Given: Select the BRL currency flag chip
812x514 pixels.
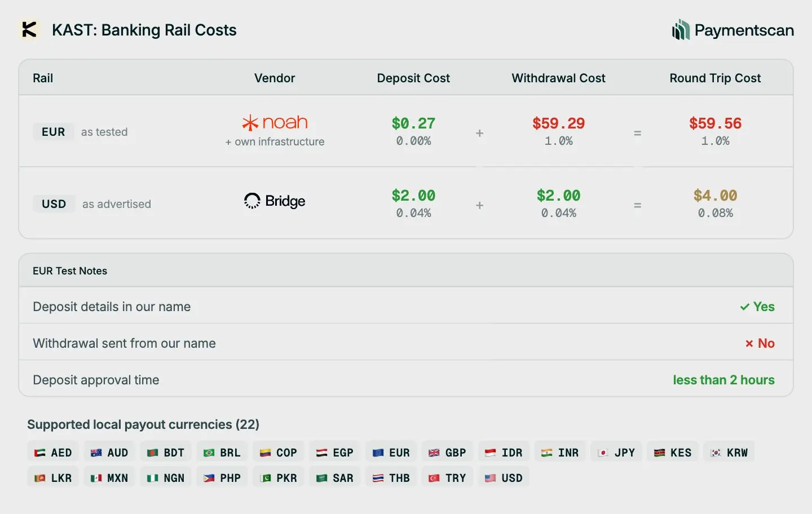Looking at the screenshot, I should [222, 453].
